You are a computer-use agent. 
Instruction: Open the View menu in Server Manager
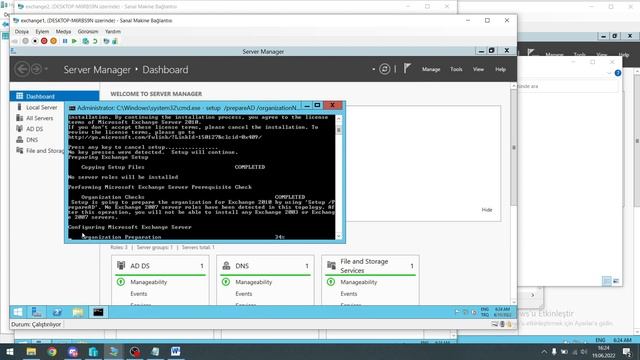click(x=478, y=69)
